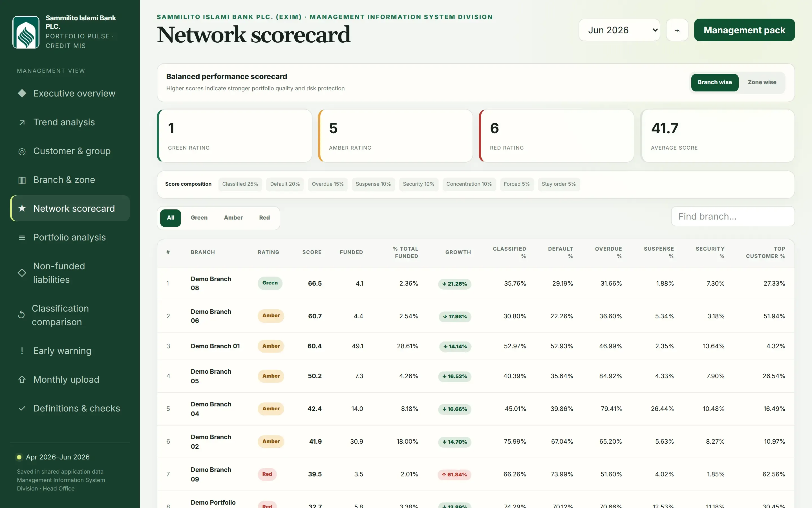
Task: Filter branches by Amber rating
Action: tap(233, 218)
